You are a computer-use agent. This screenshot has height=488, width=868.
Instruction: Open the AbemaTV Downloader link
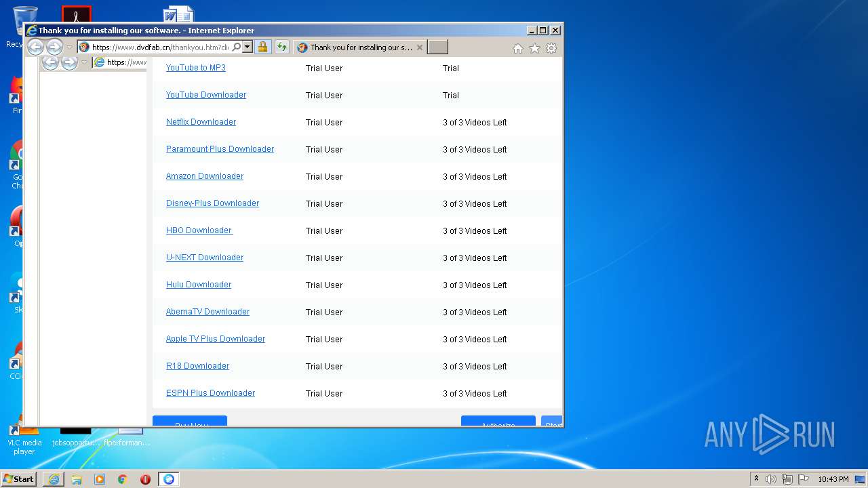click(x=208, y=312)
